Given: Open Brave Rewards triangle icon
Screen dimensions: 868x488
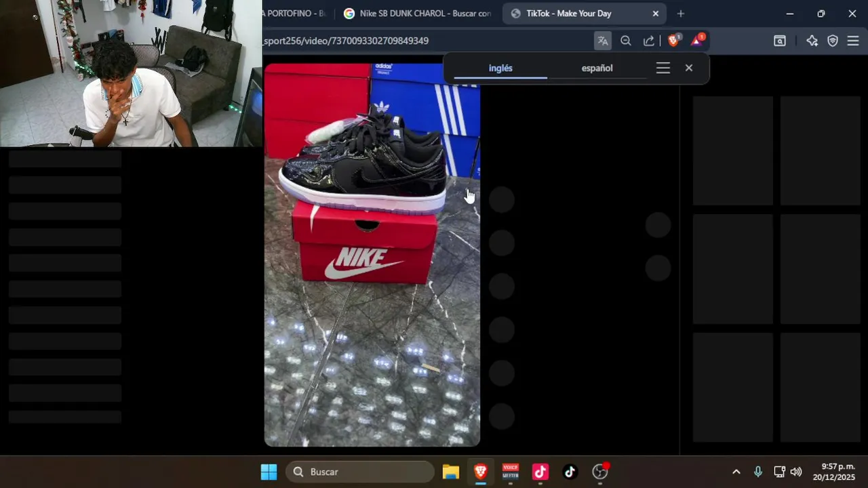Looking at the screenshot, I should 697,40.
